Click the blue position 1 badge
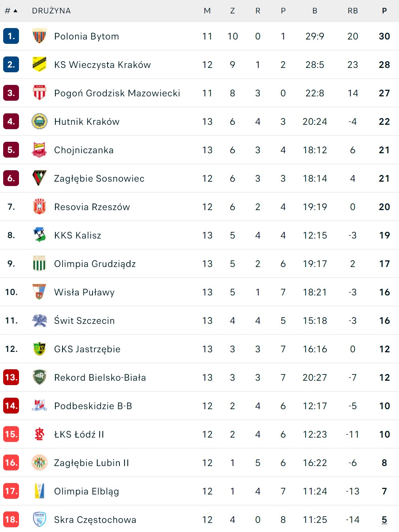The height and width of the screenshot is (532, 399). pos(11,36)
